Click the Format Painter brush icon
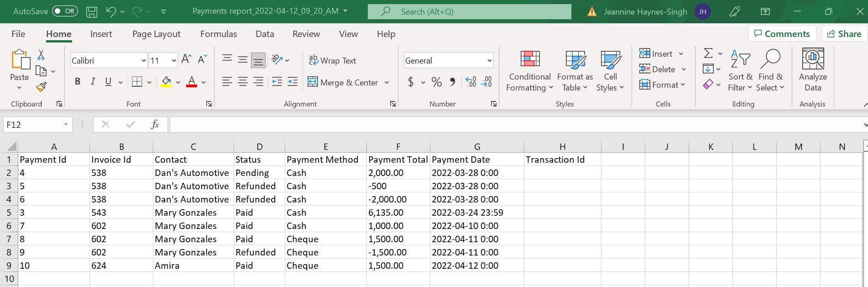The image size is (868, 287). pos(41,87)
